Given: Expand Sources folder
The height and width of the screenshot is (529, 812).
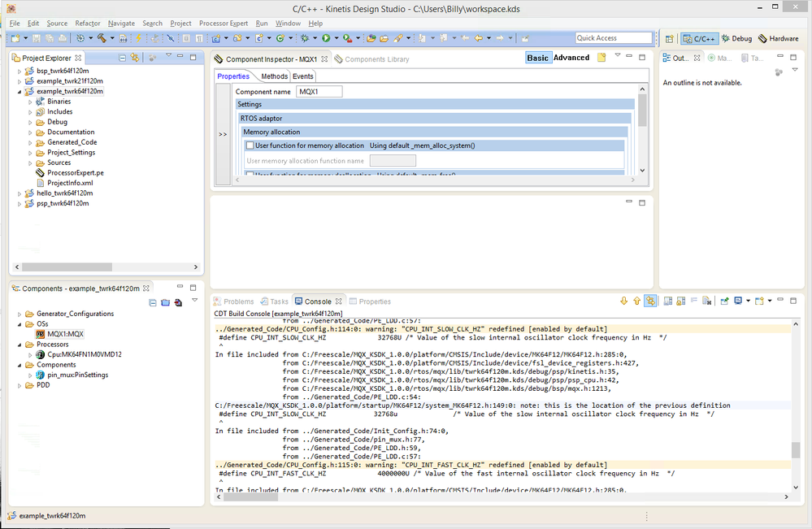Looking at the screenshot, I should (30, 163).
